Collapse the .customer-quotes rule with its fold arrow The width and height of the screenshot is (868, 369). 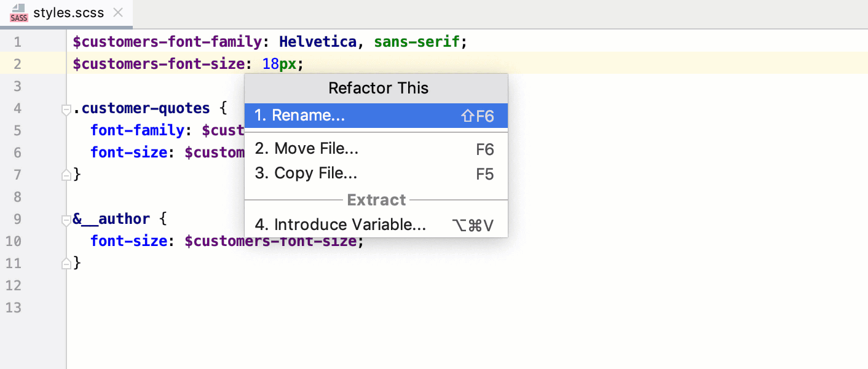66,108
